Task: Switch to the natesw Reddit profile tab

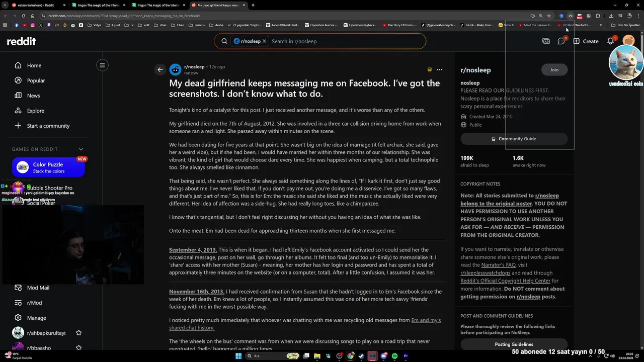Action: pos(38,5)
